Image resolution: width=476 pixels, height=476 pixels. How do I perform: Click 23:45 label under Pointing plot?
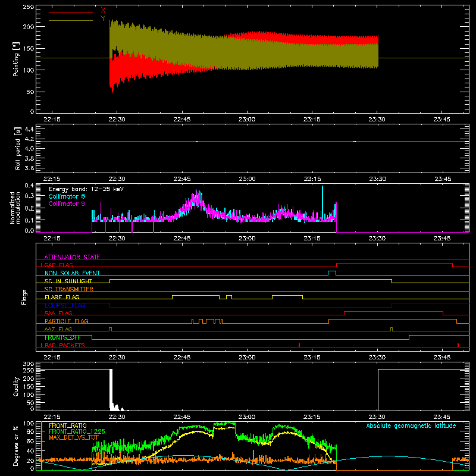point(442,120)
